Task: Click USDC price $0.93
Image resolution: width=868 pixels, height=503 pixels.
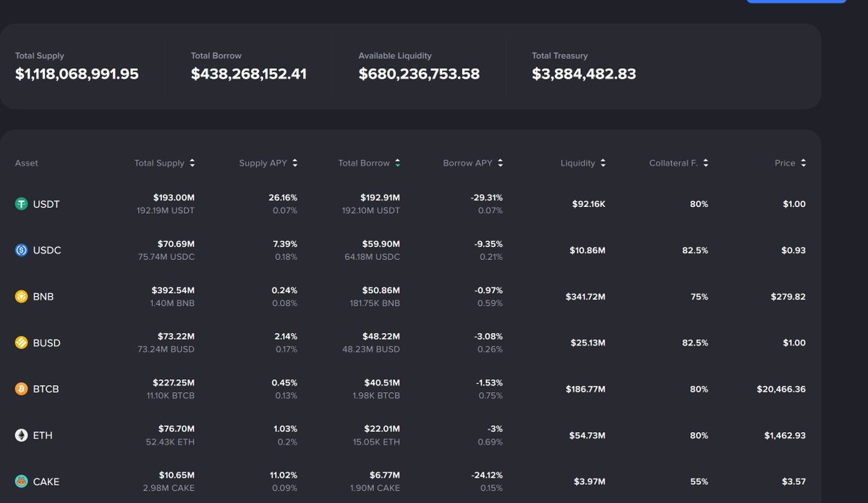Action: tap(793, 250)
